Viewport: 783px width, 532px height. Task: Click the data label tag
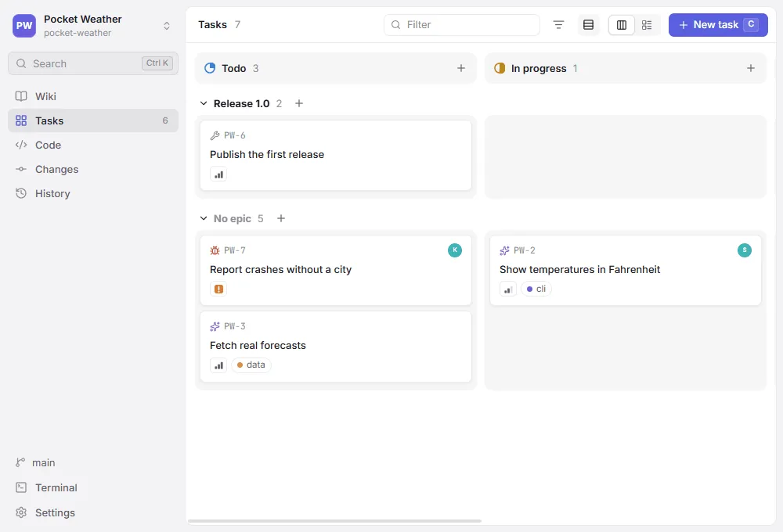[x=251, y=365]
